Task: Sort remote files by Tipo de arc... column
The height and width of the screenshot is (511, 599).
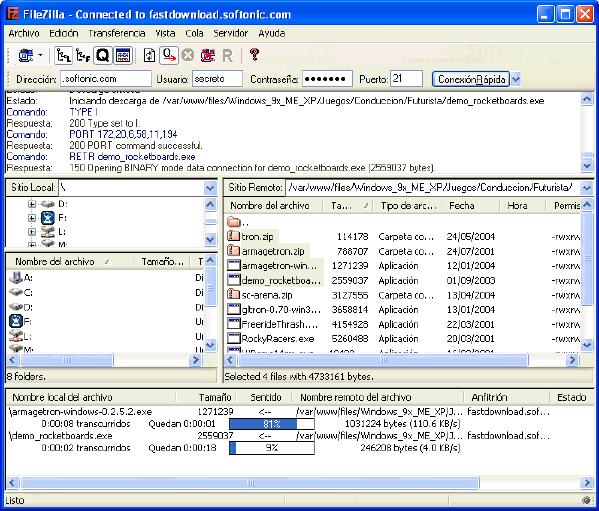Action: (x=408, y=205)
